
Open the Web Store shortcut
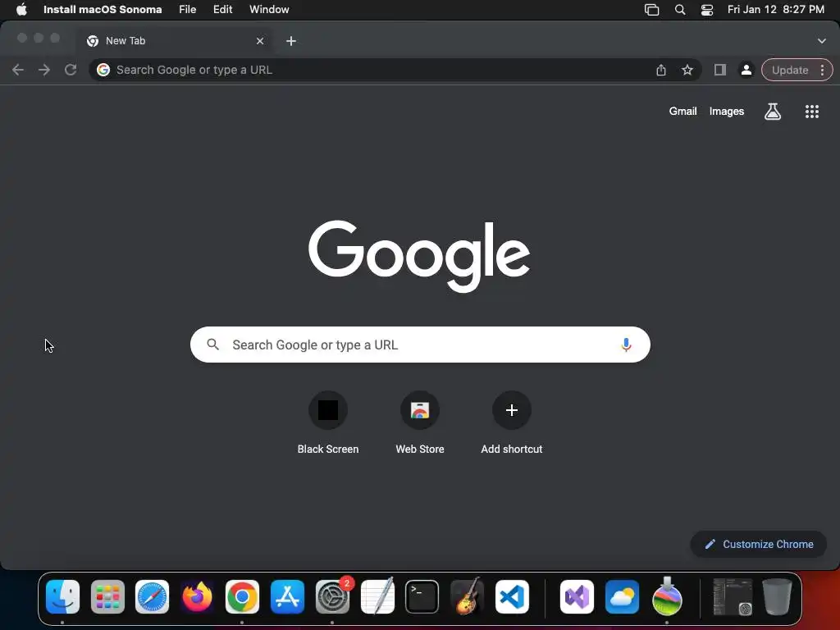click(x=420, y=423)
